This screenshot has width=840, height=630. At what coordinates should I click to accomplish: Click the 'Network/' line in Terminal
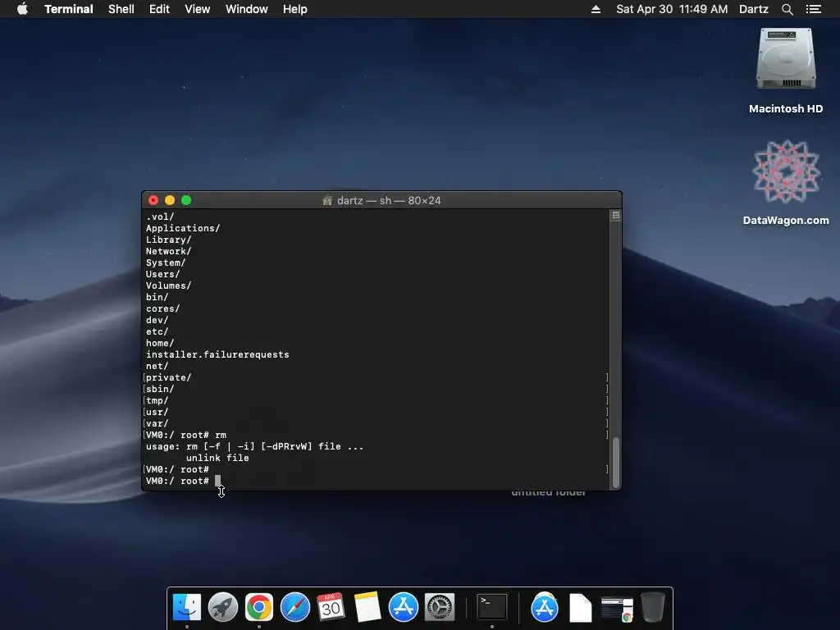click(168, 251)
